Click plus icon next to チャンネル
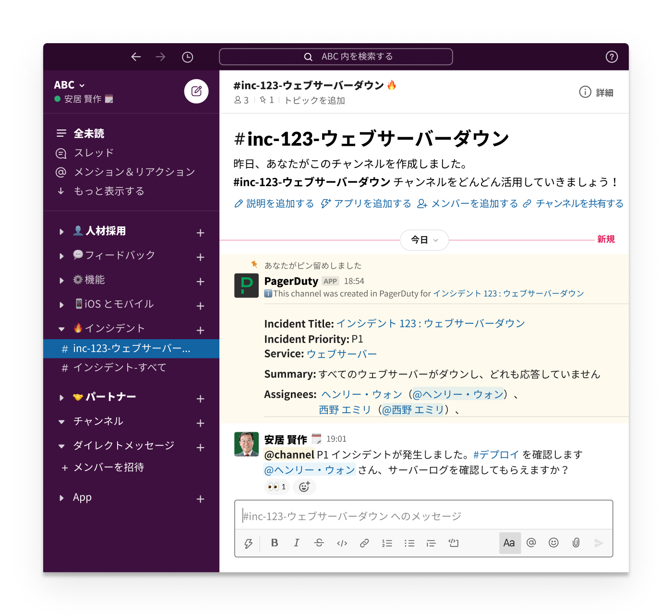 tap(201, 423)
